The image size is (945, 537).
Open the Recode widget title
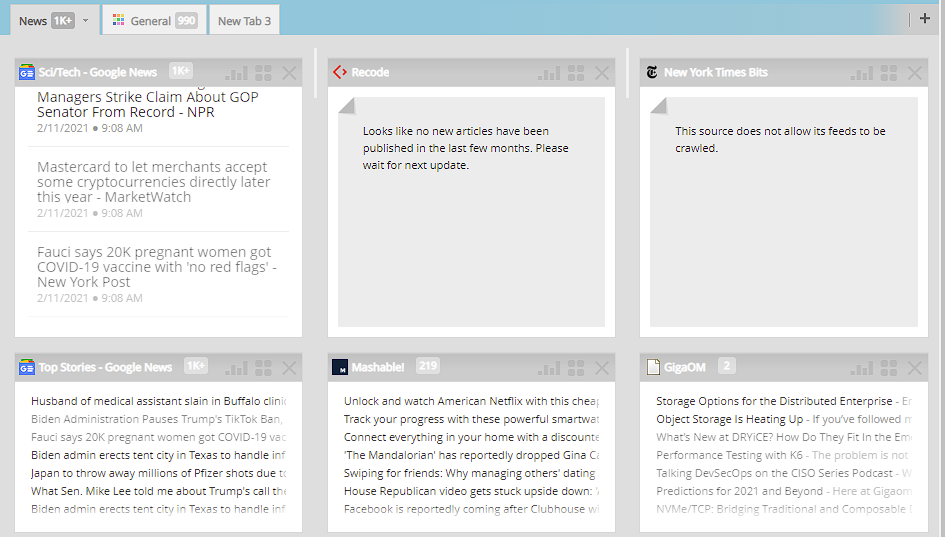[370, 72]
